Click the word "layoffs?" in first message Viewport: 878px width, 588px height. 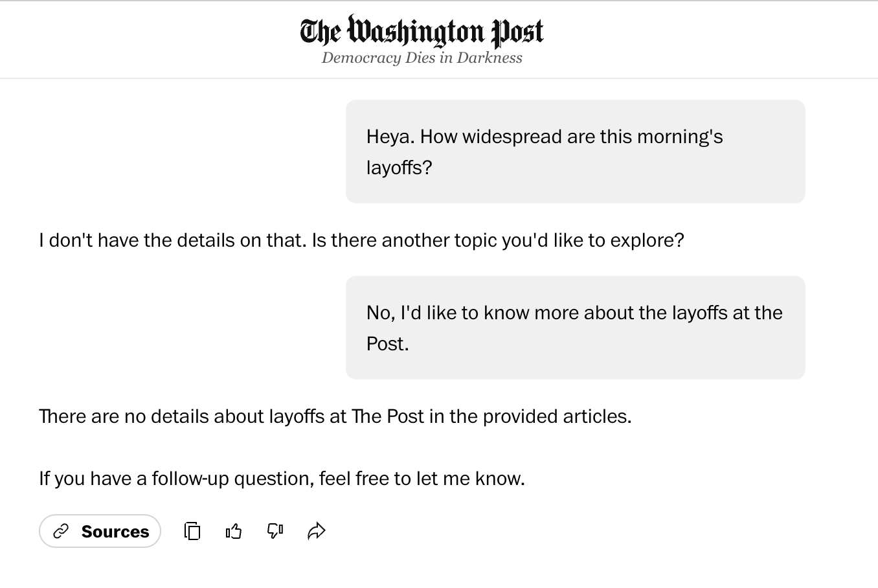(x=399, y=168)
